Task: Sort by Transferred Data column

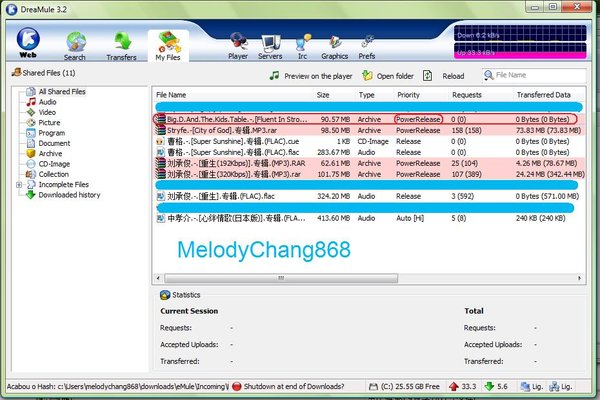Action: tap(543, 95)
